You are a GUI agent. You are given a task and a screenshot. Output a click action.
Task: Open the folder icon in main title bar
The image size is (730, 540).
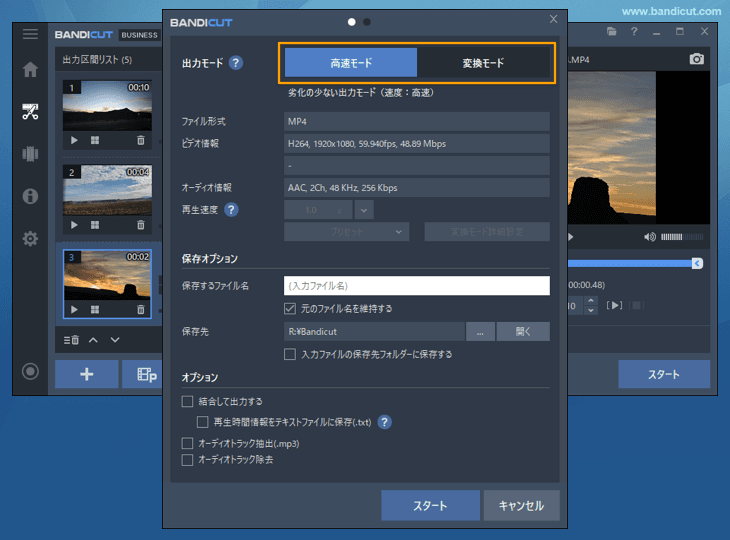[612, 32]
